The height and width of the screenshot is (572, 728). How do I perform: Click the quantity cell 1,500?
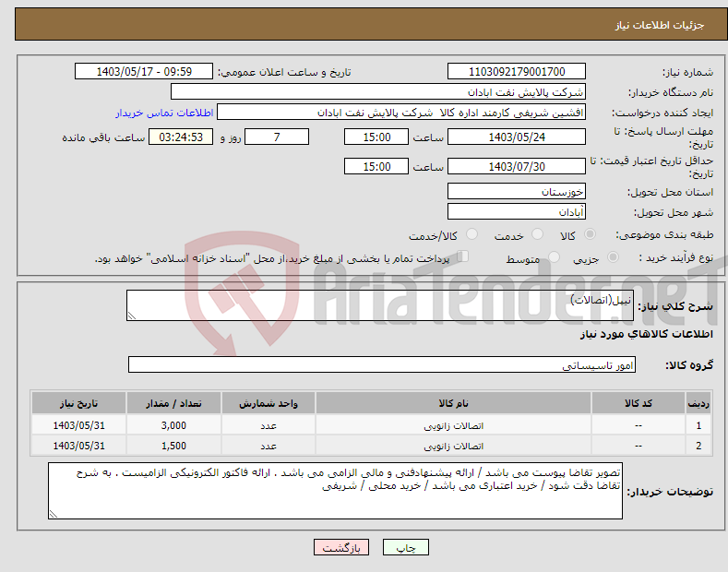(x=173, y=446)
